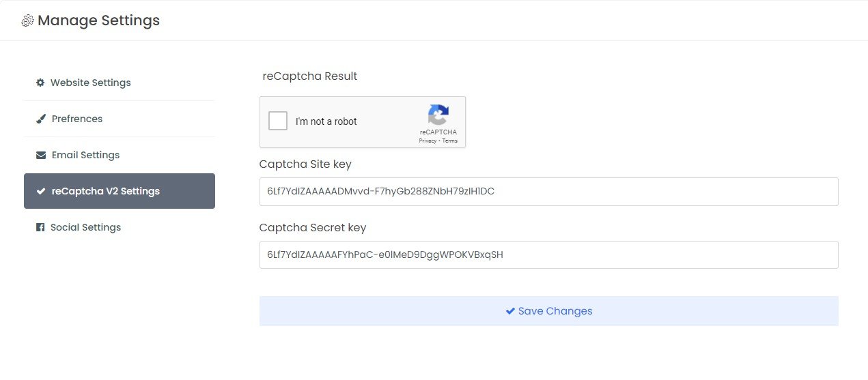Image resolution: width=868 pixels, height=380 pixels.
Task: Click the checkmark icon in Save Changes
Action: [x=510, y=311]
